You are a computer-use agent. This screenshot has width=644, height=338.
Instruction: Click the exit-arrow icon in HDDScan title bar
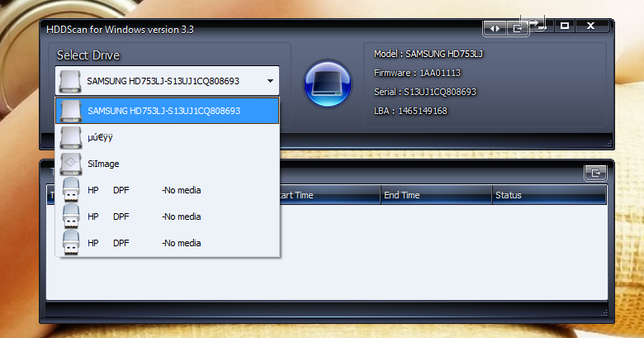[517, 28]
